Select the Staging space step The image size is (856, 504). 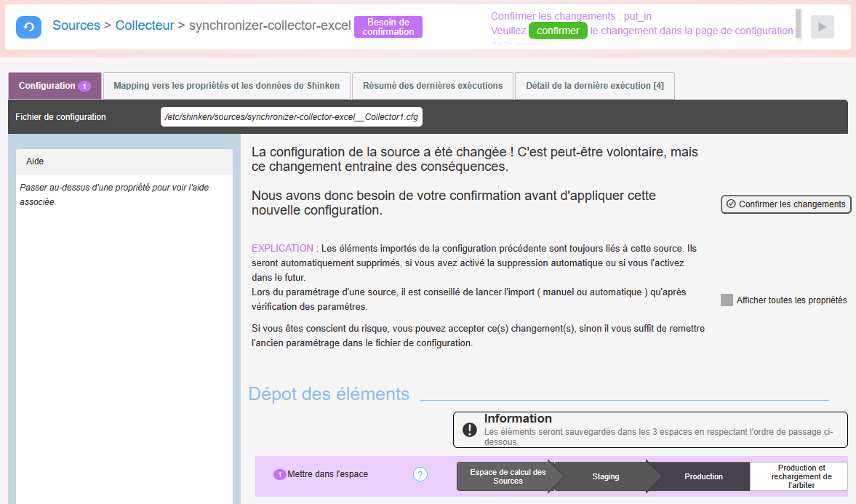[606, 476]
